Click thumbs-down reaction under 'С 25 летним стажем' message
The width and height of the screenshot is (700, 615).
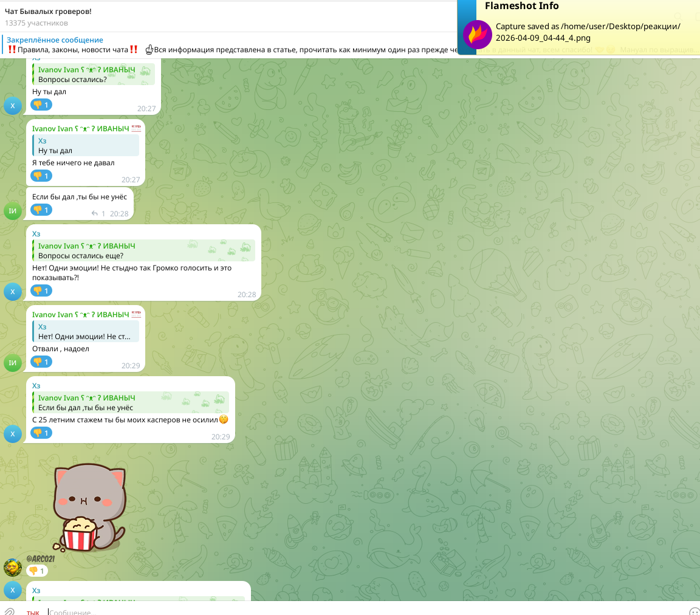[x=41, y=432]
